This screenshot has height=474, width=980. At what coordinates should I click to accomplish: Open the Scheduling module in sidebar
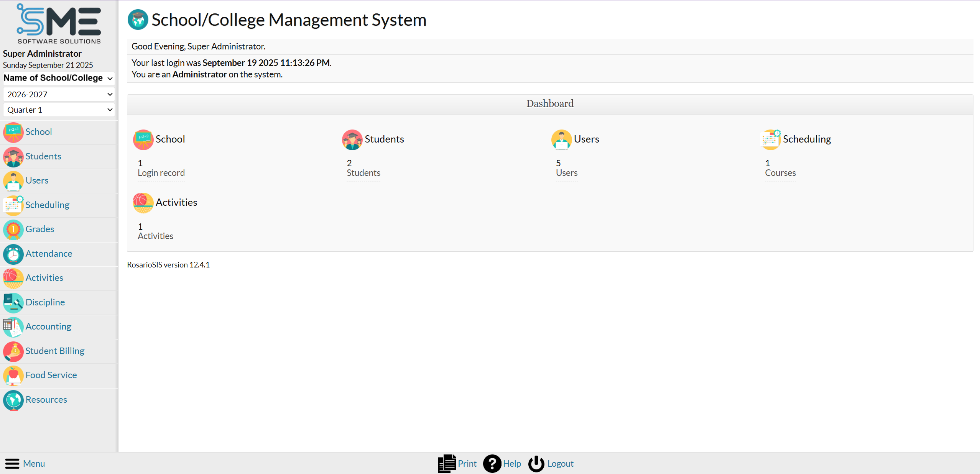coord(47,205)
